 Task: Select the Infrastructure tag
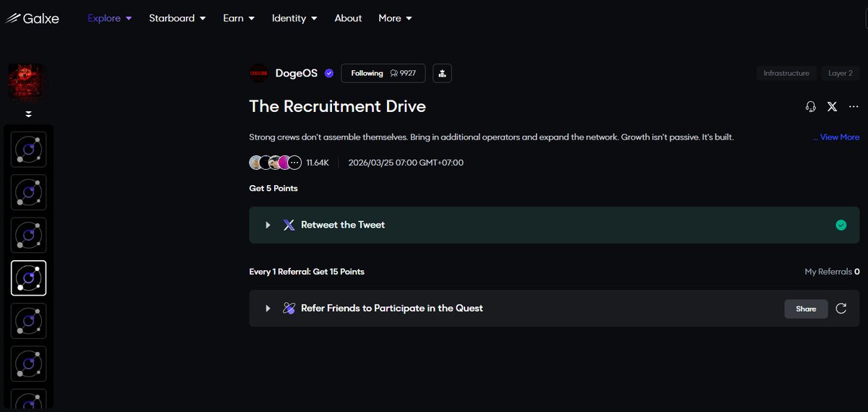[x=786, y=73]
